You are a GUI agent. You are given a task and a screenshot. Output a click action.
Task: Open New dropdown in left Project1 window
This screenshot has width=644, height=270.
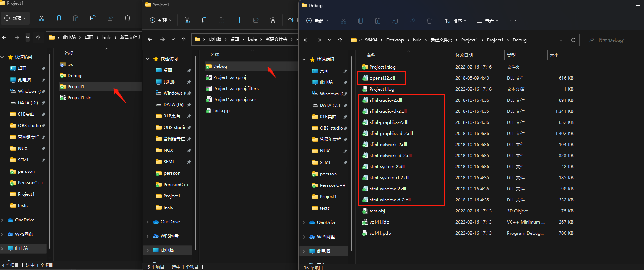click(15, 18)
